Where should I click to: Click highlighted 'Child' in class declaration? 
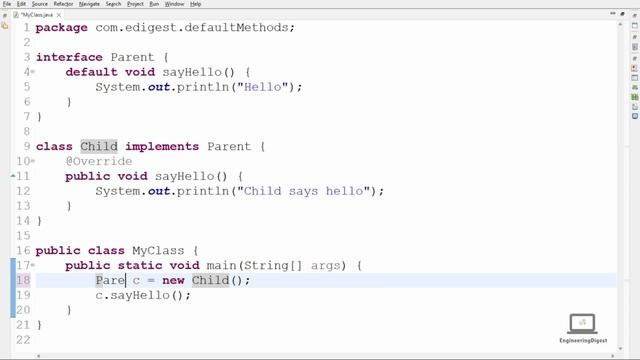99,147
